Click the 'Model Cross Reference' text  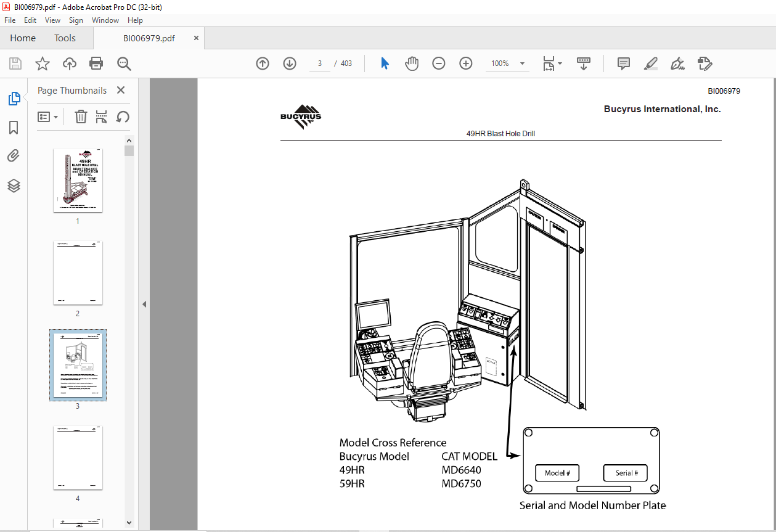(x=393, y=443)
